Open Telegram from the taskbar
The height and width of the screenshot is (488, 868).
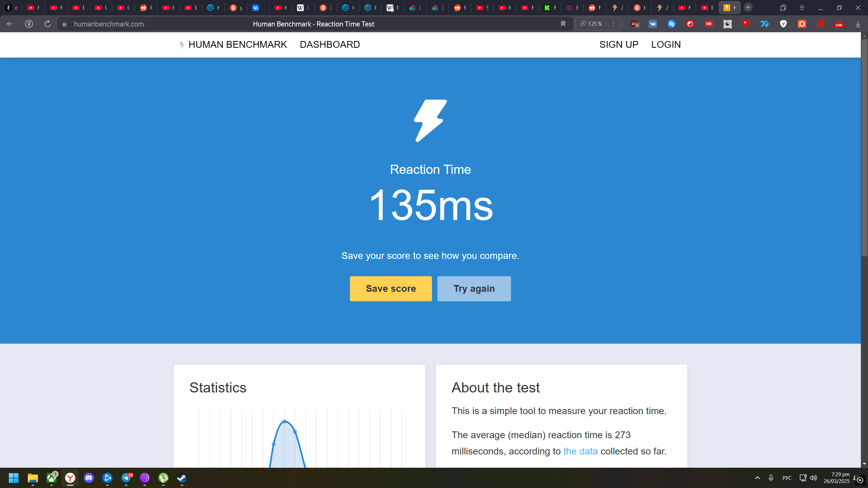[126, 478]
